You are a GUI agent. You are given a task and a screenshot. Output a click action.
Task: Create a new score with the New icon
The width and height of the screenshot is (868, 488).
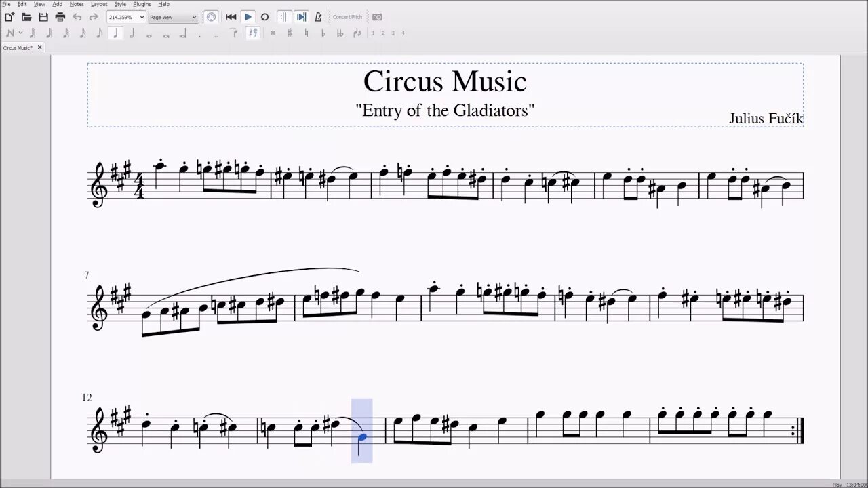pos(9,17)
